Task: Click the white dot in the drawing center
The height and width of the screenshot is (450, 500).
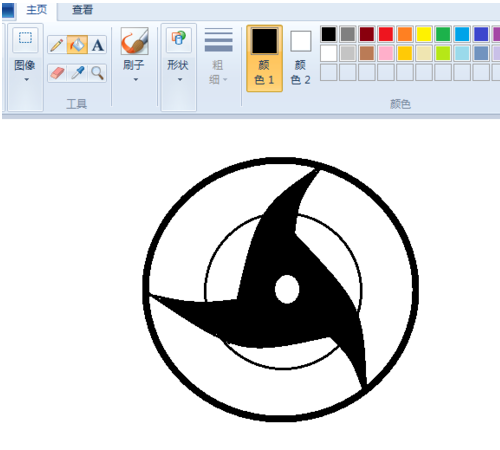Action: point(287,289)
